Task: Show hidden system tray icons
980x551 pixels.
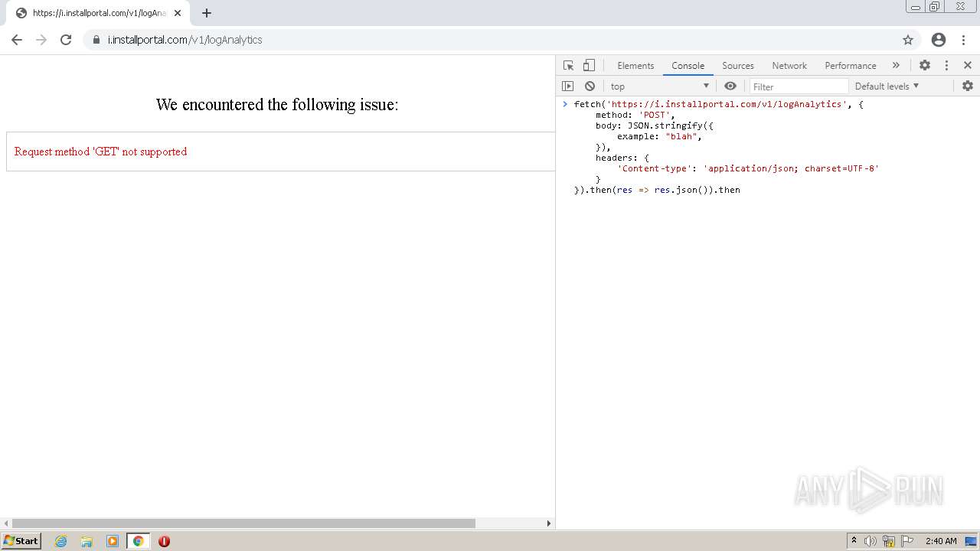Action: [x=854, y=541]
